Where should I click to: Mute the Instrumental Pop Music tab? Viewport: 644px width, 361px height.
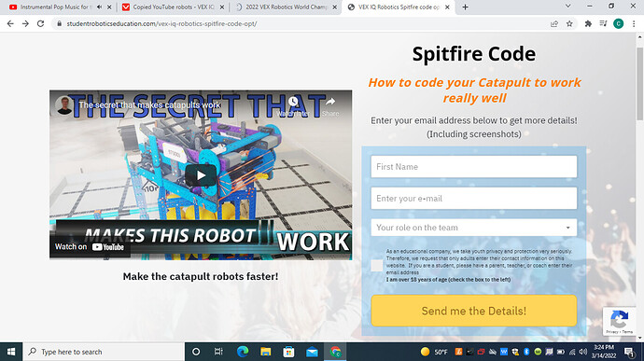pos(99,7)
